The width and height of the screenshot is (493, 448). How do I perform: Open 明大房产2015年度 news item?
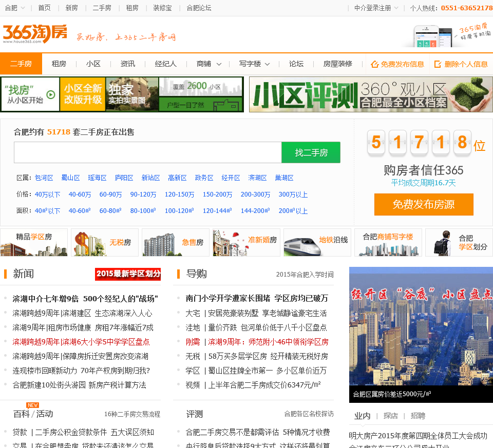click(x=418, y=436)
